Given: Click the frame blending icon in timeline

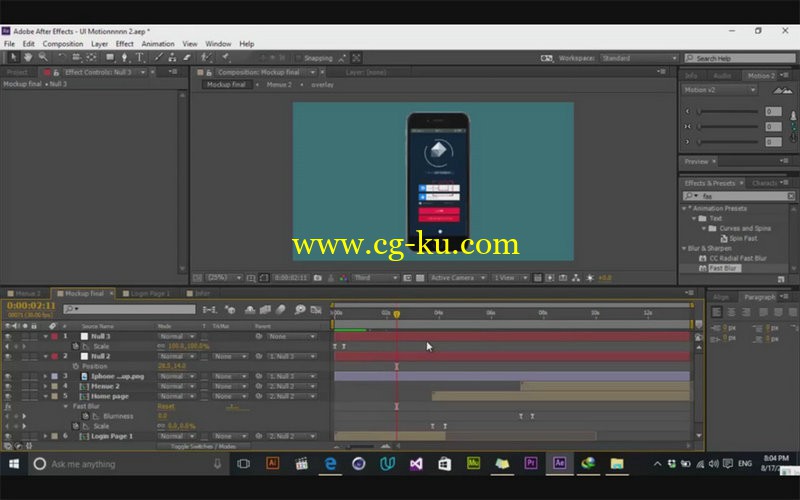Looking at the screenshot, I should (x=265, y=310).
